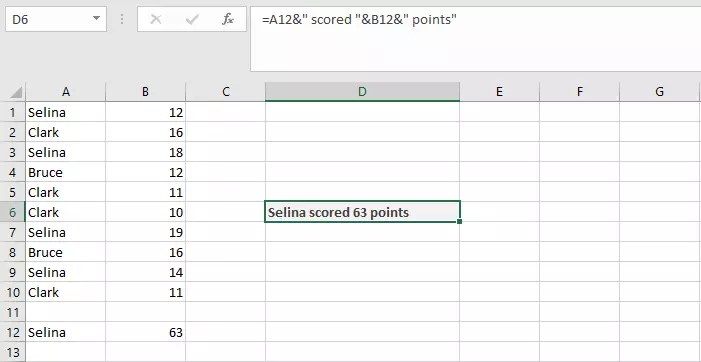Select column E header

click(499, 92)
